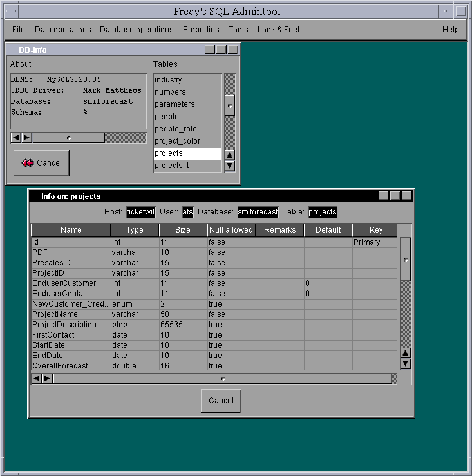Open the Tools menu
Viewport: 472px width, 476px height.
point(238,30)
